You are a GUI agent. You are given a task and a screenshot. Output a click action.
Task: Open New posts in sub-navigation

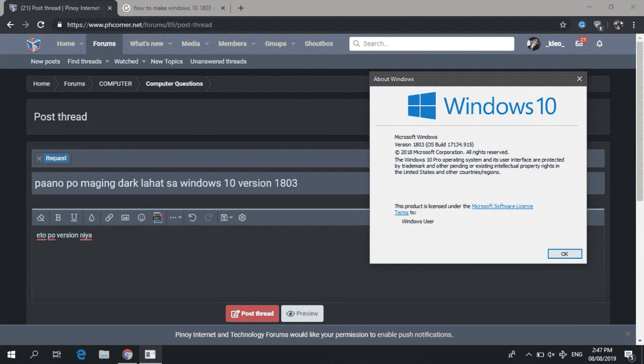pos(46,61)
